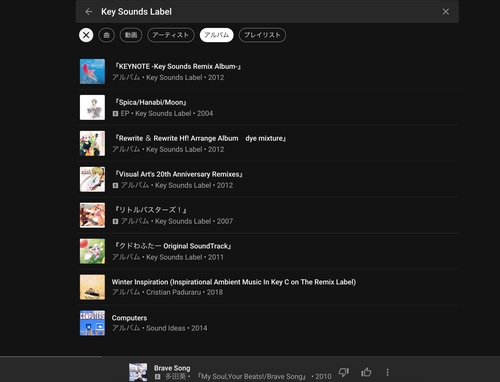Click the KEYNOTE album cover thumbnail
This screenshot has height=382, width=500.
[92, 72]
